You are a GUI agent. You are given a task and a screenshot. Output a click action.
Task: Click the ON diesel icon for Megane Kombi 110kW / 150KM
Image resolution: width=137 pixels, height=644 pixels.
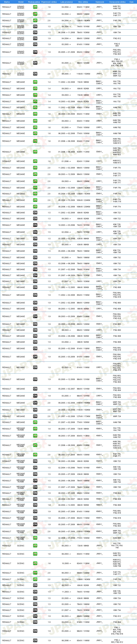point(35,531)
